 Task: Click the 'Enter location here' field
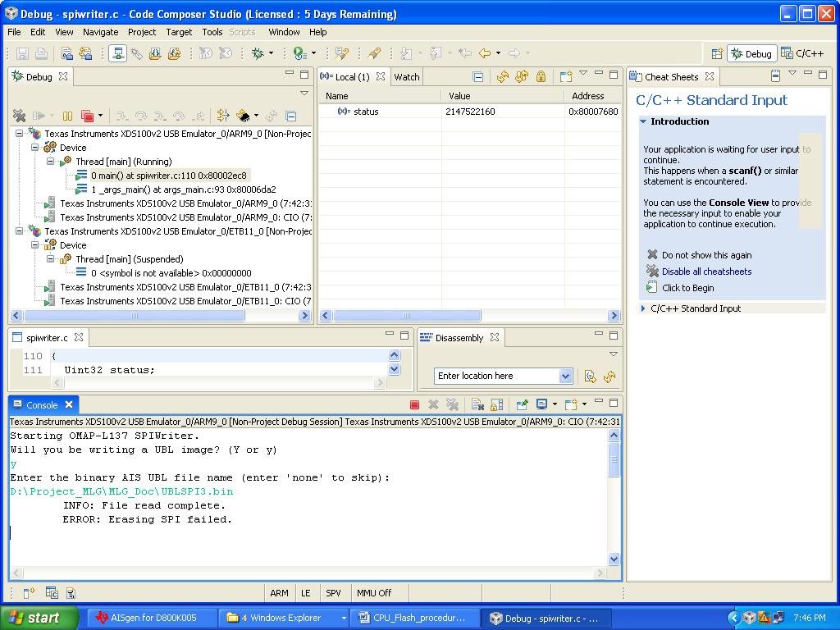pyautogui.click(x=496, y=376)
